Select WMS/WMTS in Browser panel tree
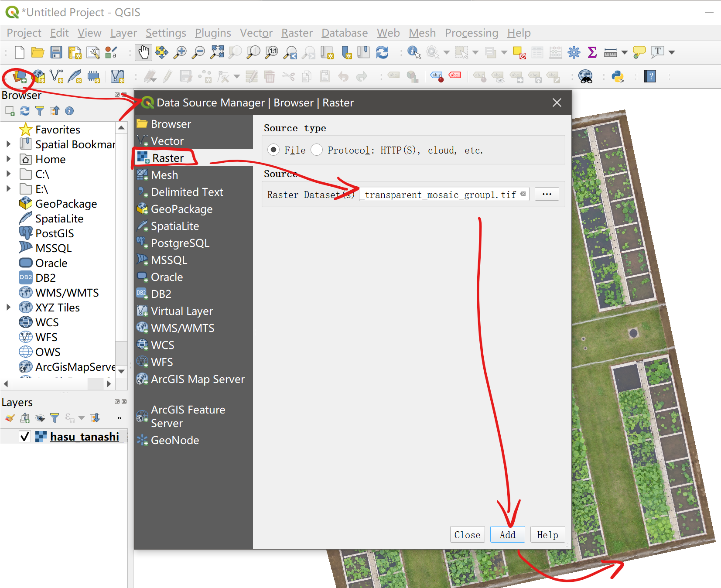Screen dimensions: 721x588 pyautogui.click(x=67, y=293)
